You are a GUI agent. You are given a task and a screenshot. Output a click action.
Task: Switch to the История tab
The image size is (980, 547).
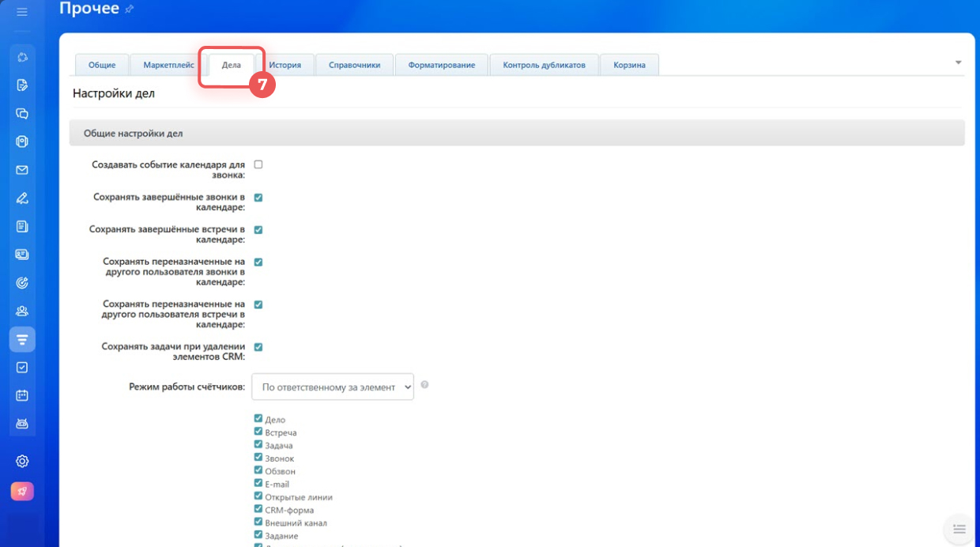tap(285, 65)
